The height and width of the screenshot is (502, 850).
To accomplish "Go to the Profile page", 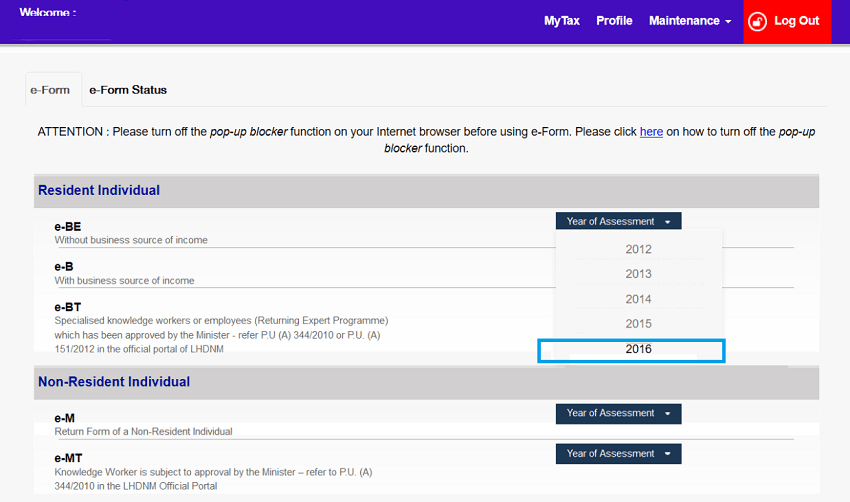I will [x=614, y=21].
